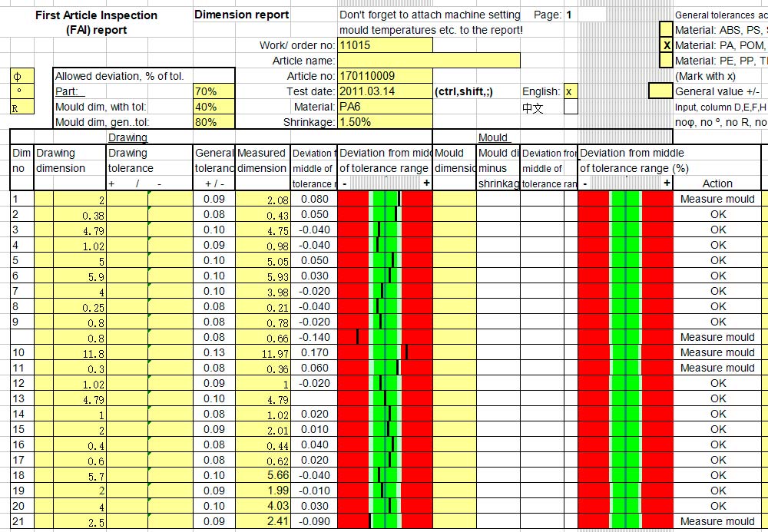Click 'Measure mould' action in row 10
Image resolution: width=768 pixels, height=532 pixels.
tap(717, 352)
